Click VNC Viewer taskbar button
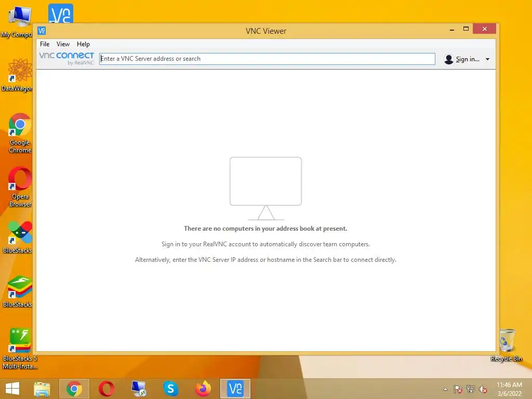Viewport: 532px width, 399px height. pyautogui.click(x=235, y=389)
